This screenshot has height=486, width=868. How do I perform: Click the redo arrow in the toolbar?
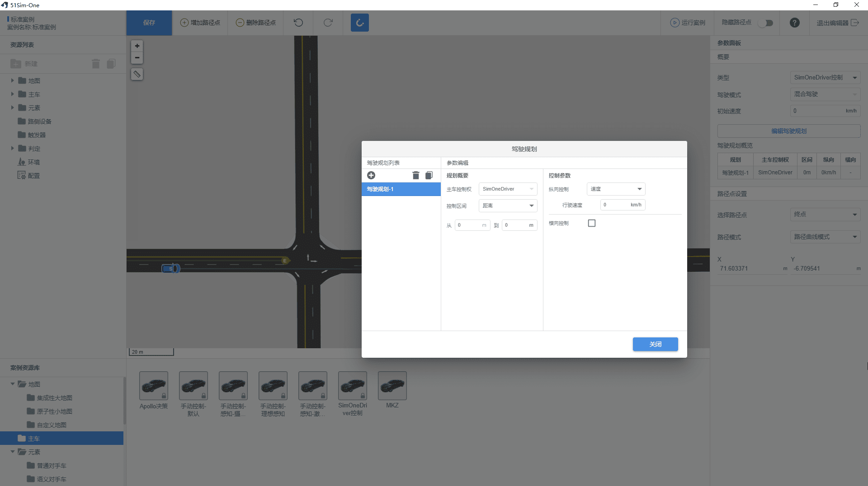[x=328, y=23]
